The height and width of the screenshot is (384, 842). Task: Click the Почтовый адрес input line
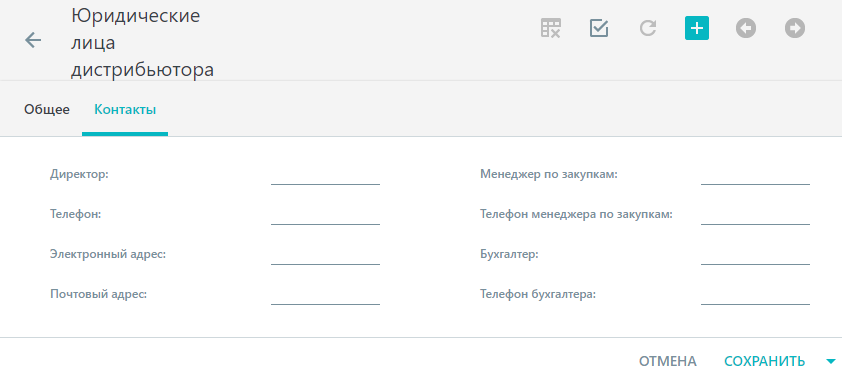pyautogui.click(x=325, y=295)
